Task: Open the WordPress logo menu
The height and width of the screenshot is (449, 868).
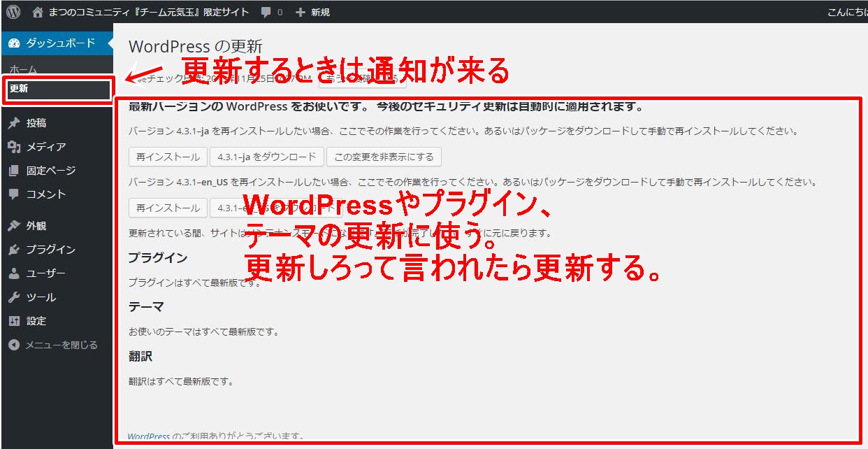Action: click(x=14, y=12)
